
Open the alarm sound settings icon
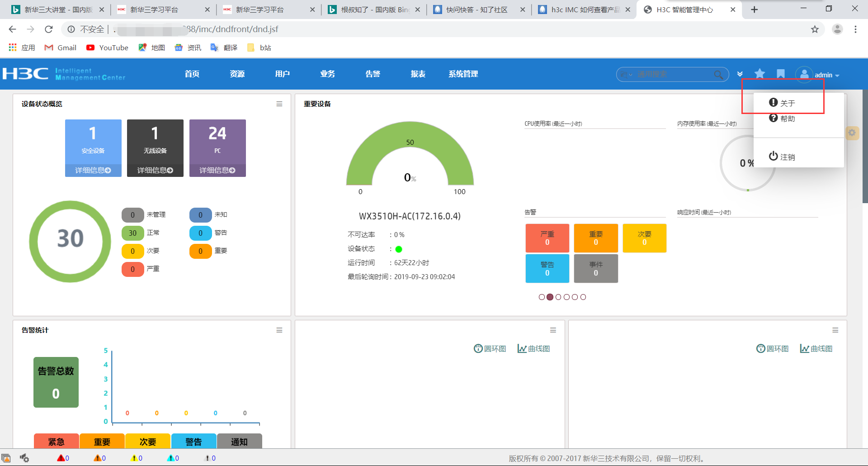coord(24,458)
